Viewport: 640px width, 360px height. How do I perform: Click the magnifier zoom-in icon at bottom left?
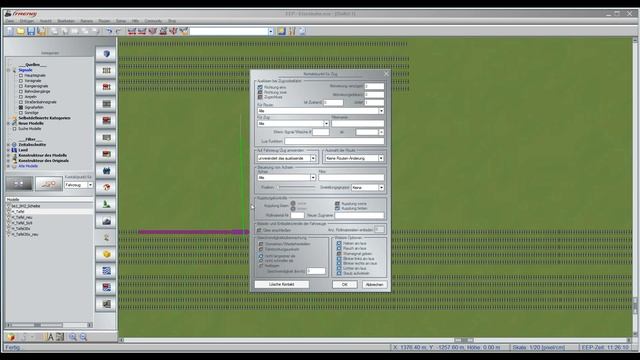73,337
